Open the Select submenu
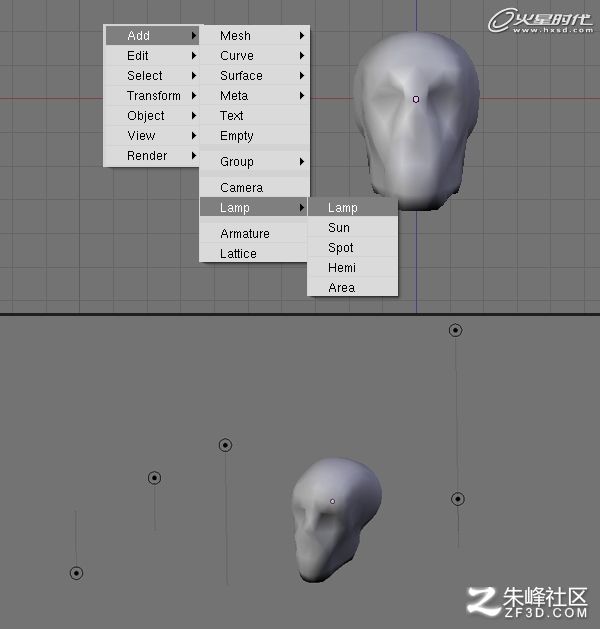This screenshot has width=600, height=629. point(152,76)
